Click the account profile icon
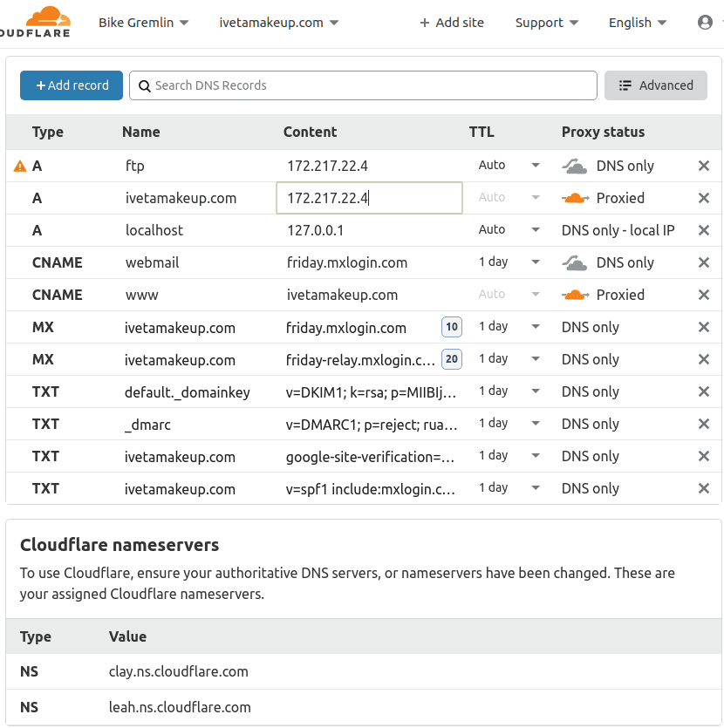The image size is (724, 728). click(705, 23)
